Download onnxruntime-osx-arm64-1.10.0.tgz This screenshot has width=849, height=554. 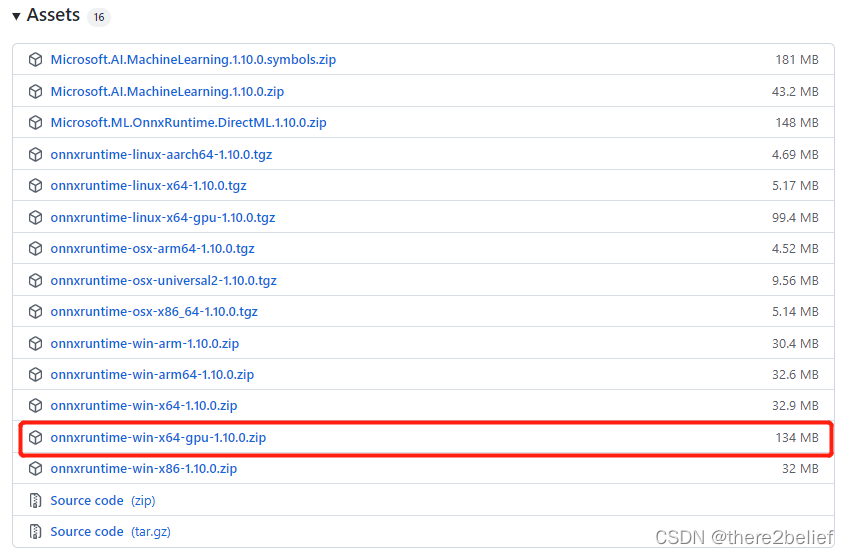(152, 249)
